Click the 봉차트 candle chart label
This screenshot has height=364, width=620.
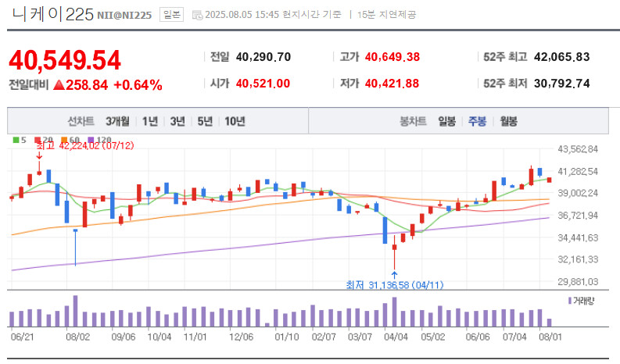[x=413, y=121]
